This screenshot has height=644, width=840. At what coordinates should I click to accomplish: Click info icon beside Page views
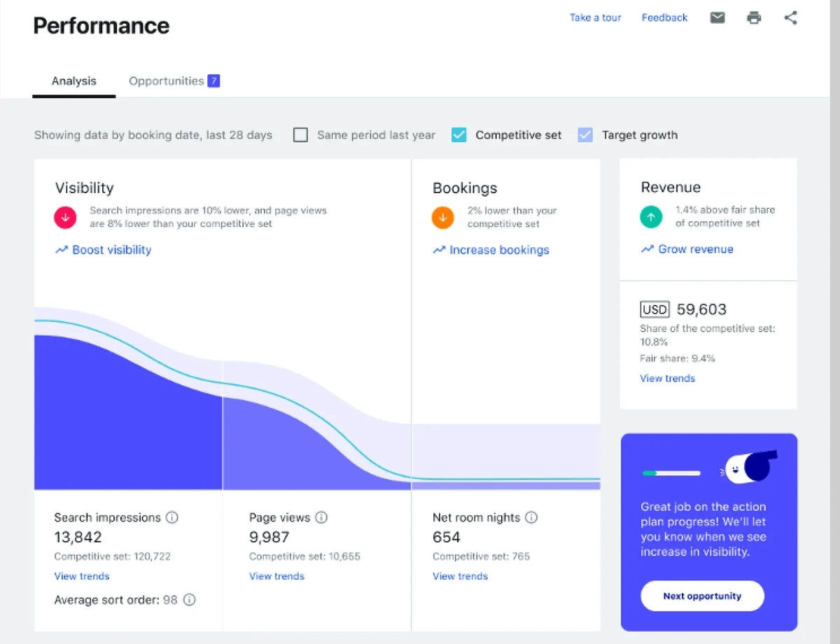point(321,518)
